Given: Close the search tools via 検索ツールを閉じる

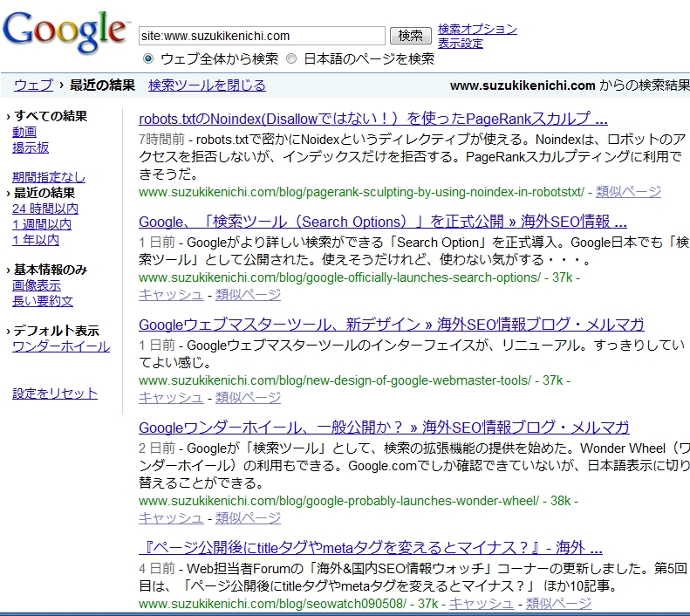Looking at the screenshot, I should (x=208, y=85).
